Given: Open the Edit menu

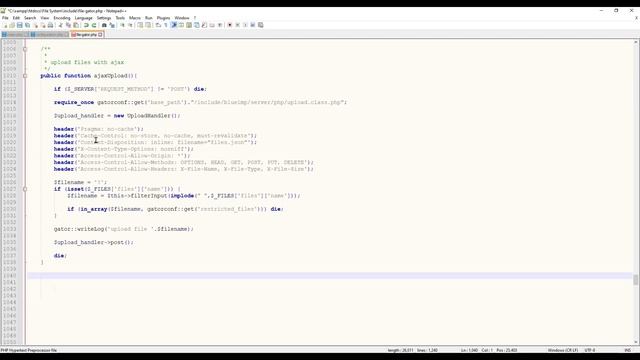Looking at the screenshot, I should (x=16, y=18).
